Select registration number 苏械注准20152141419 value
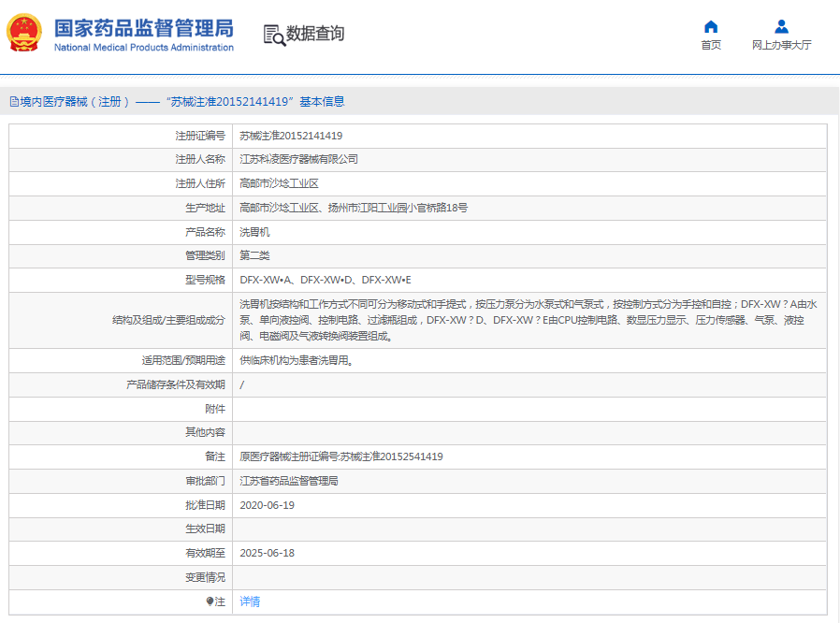Screen dimensions: 840x623 click(291, 136)
